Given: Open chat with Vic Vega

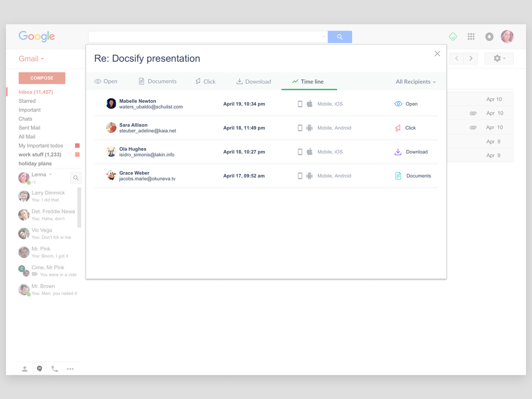Looking at the screenshot, I should tap(47, 233).
